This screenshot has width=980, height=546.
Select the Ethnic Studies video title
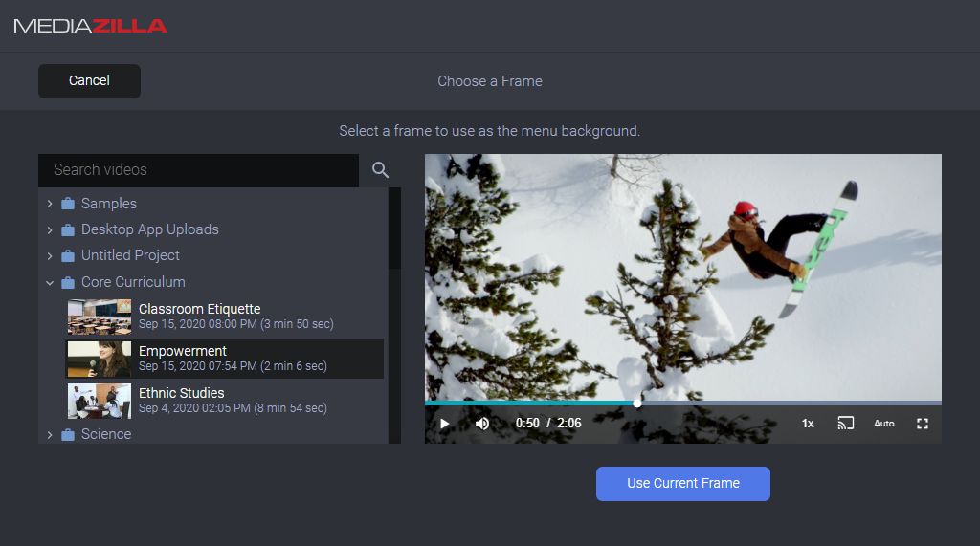(x=181, y=393)
